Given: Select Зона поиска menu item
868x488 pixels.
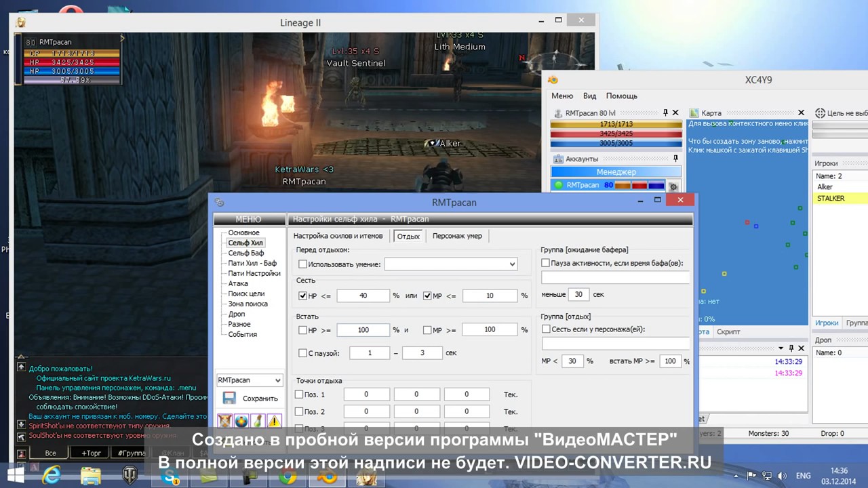Looking at the screenshot, I should pyautogui.click(x=248, y=304).
